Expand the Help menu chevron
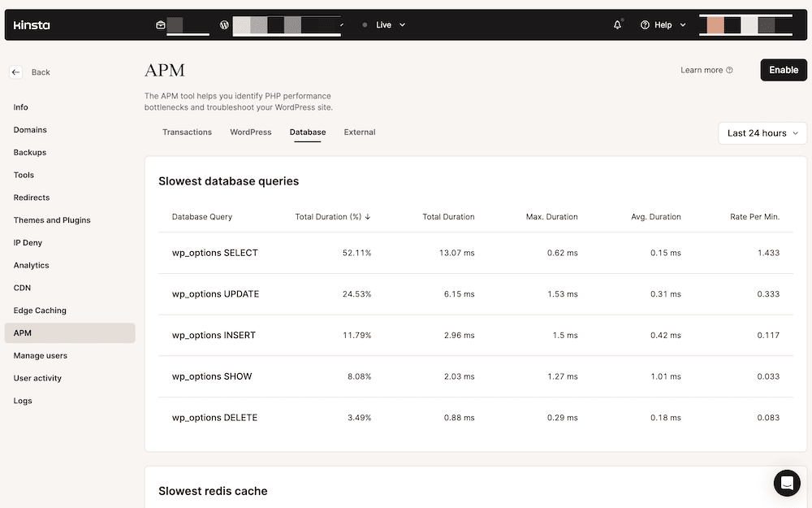The image size is (812, 508). 682,24
